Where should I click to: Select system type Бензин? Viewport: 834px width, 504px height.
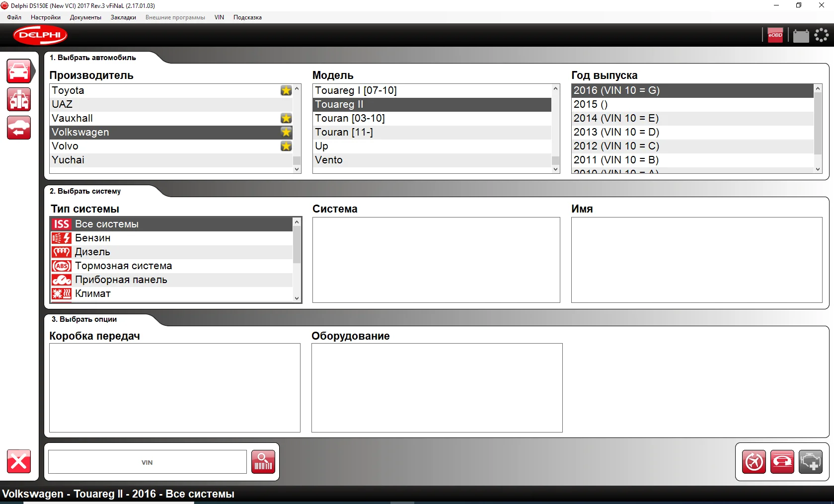pos(171,238)
